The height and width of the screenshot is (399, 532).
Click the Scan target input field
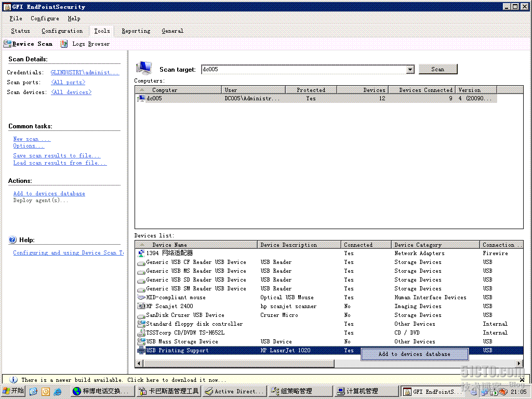303,69
